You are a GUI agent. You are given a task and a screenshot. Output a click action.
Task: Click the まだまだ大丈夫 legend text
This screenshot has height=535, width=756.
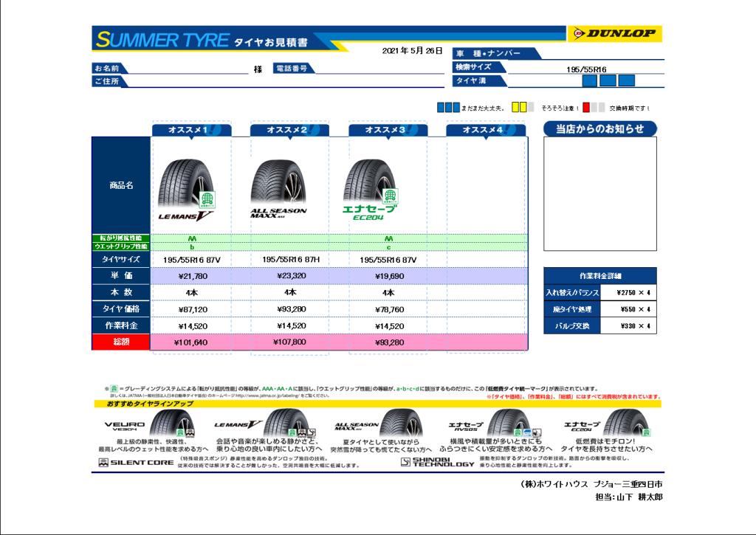[483, 108]
